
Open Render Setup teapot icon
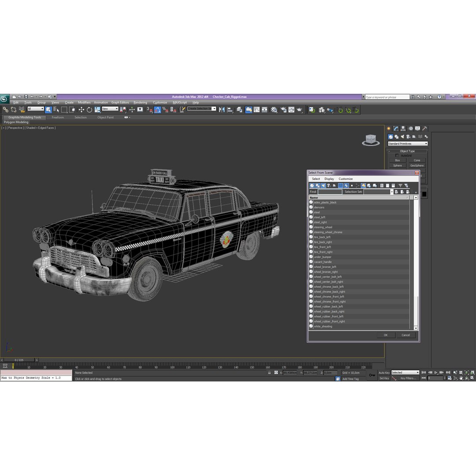tap(283, 110)
